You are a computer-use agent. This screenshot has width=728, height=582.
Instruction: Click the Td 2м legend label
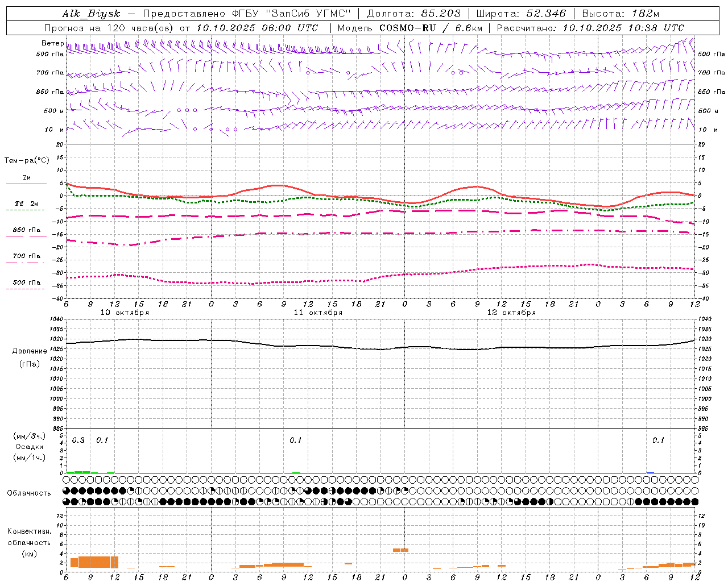[26, 203]
